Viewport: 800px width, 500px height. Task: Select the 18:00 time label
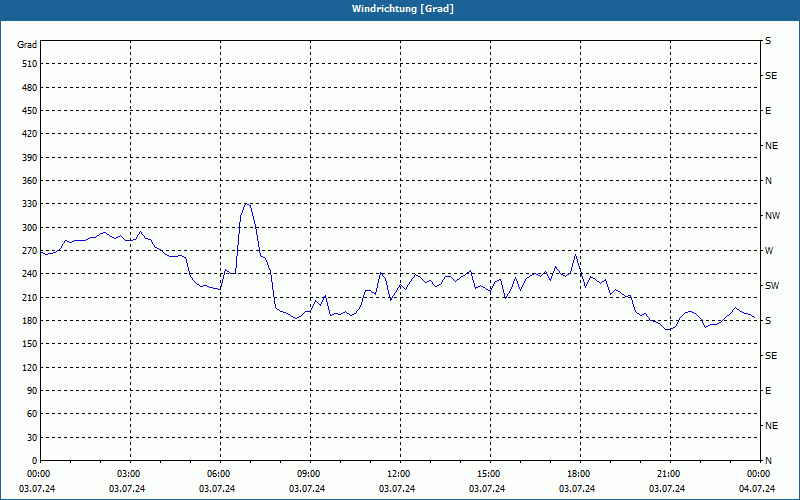pyautogui.click(x=577, y=474)
